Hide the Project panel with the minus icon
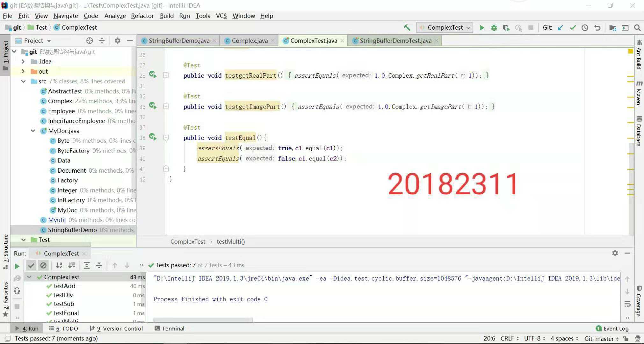The height and width of the screenshot is (344, 644). point(130,40)
